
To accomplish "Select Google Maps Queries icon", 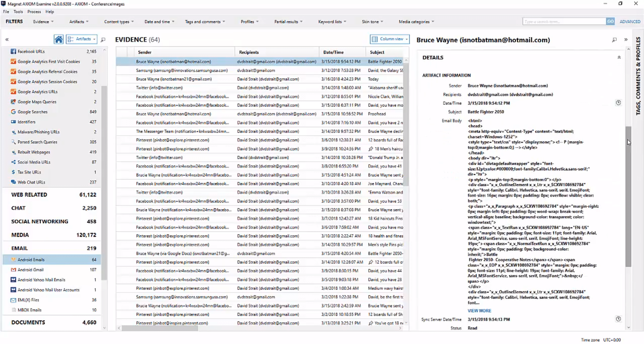I will coord(13,102).
